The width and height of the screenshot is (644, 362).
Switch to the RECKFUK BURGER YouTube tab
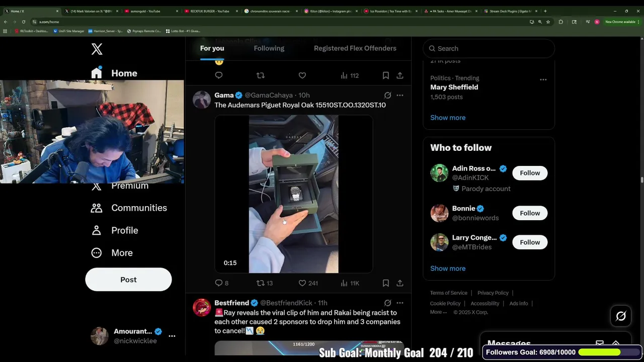tap(210, 11)
